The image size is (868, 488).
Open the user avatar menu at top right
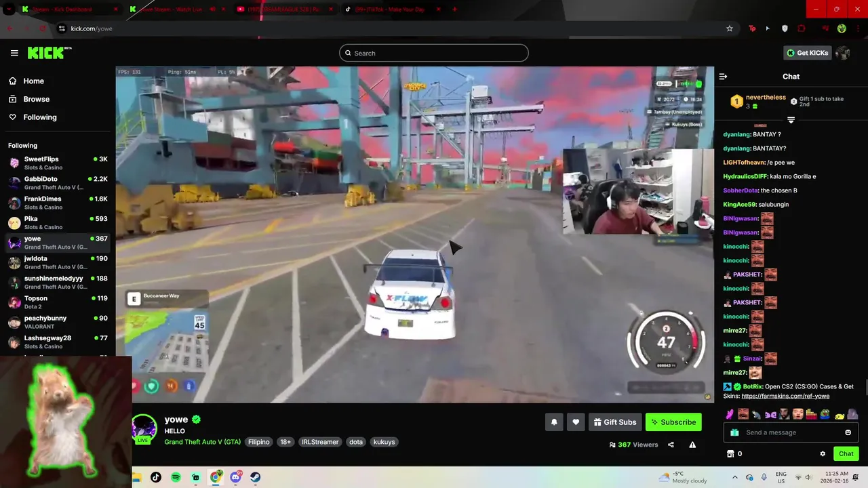point(843,53)
